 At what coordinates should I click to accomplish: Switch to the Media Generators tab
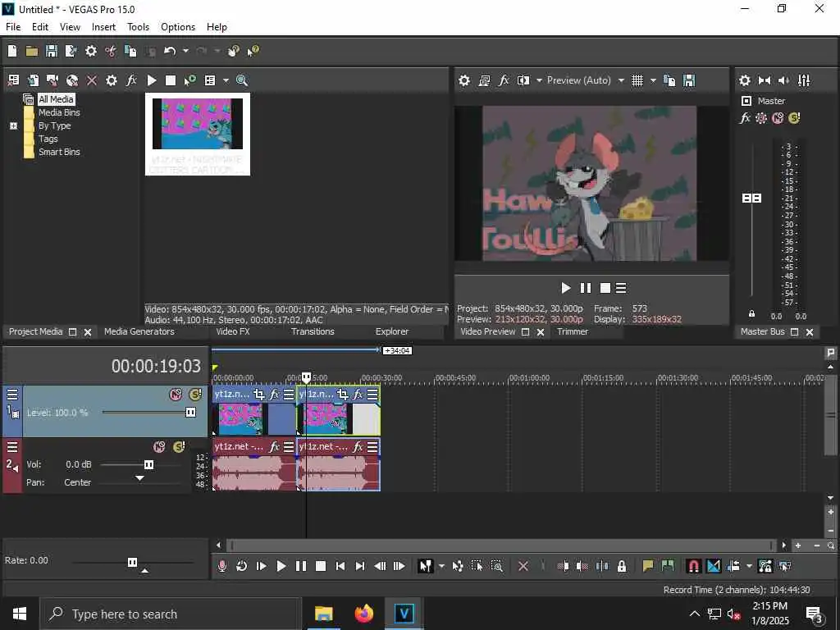(x=139, y=331)
